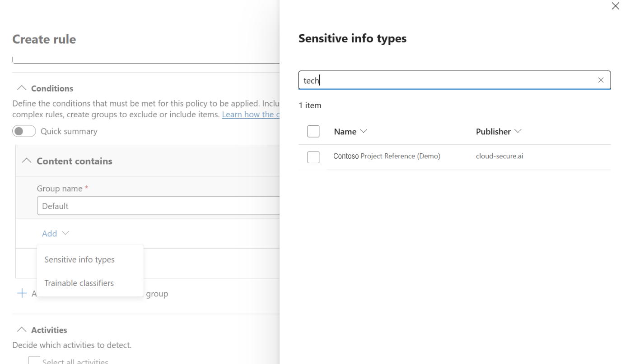
Task: Check Contoso Project Reference (Demo) checkbox
Action: (x=313, y=157)
